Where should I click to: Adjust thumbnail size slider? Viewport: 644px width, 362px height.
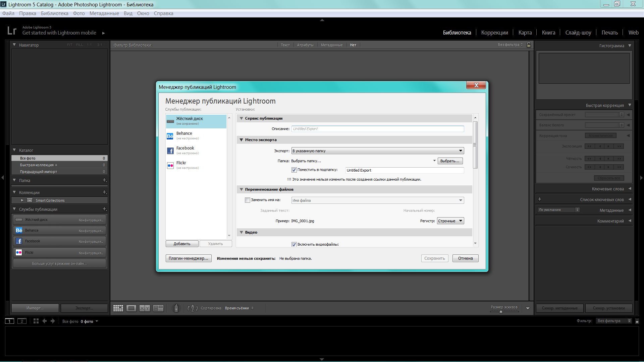click(501, 312)
